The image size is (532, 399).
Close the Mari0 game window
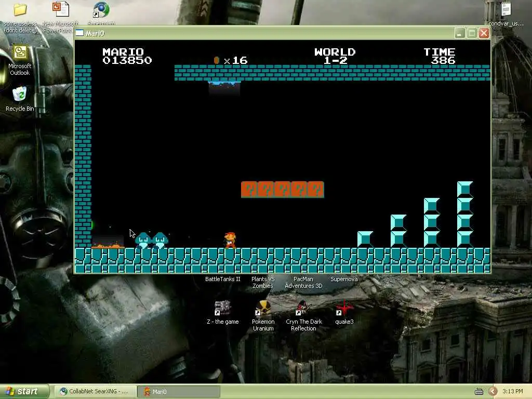[484, 33]
